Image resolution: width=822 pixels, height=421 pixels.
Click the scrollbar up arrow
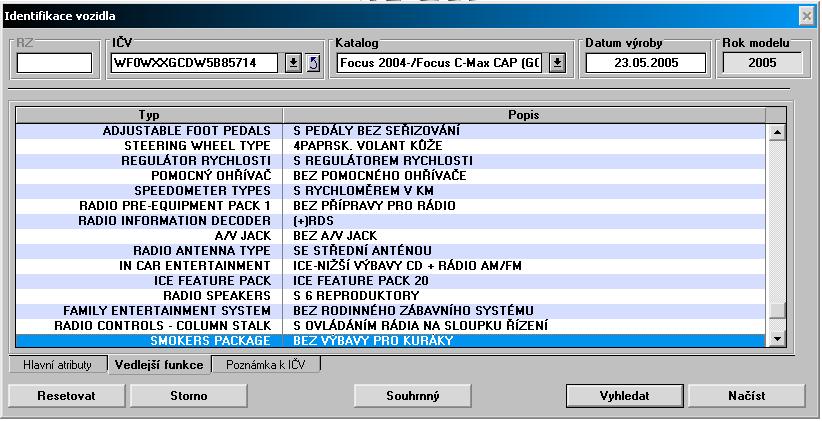[x=777, y=132]
